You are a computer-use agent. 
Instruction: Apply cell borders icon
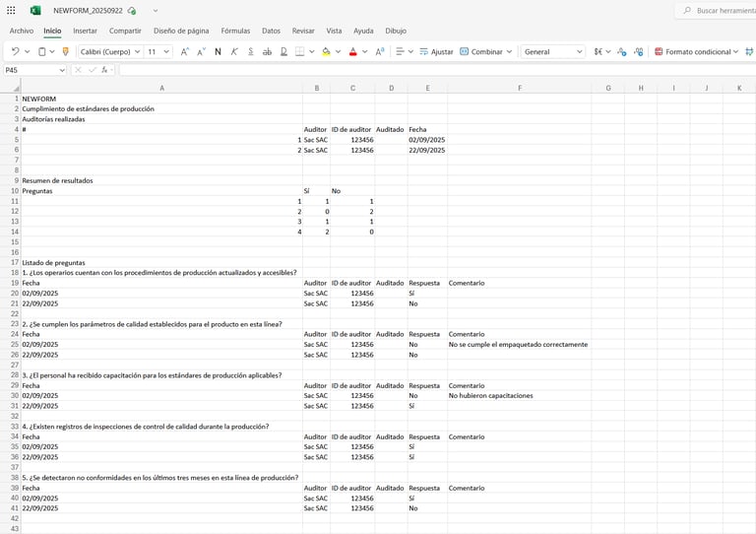(300, 51)
